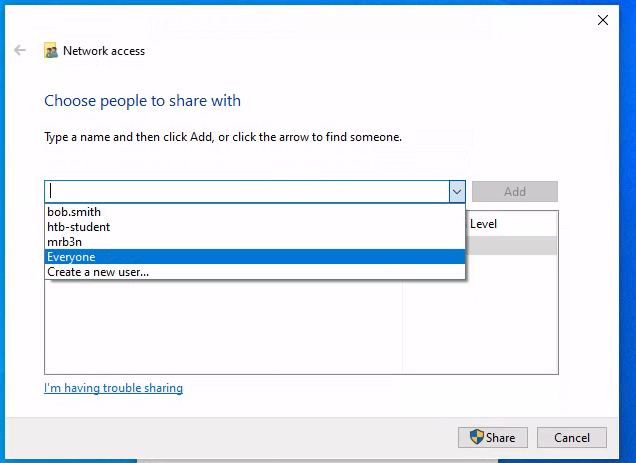Select the highlighted row under Level column
Viewport: 636px width, 463px height.
[511, 245]
